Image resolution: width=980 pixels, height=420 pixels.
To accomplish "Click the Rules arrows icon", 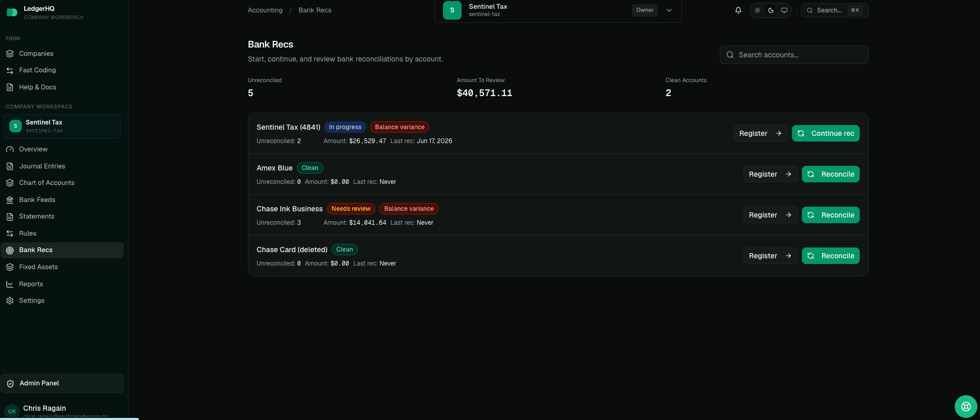I will 10,234.
